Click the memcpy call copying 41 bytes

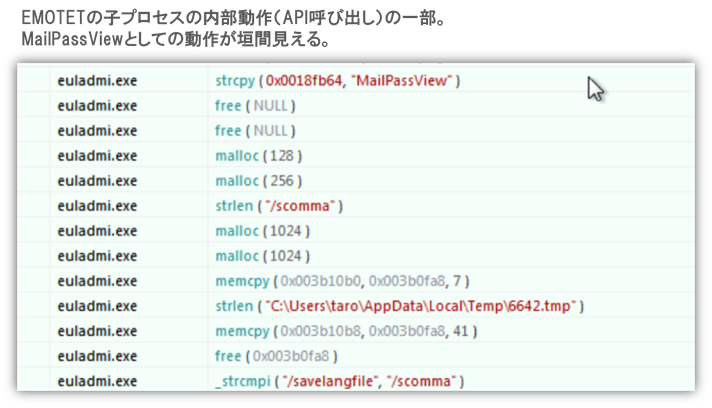[332, 330]
